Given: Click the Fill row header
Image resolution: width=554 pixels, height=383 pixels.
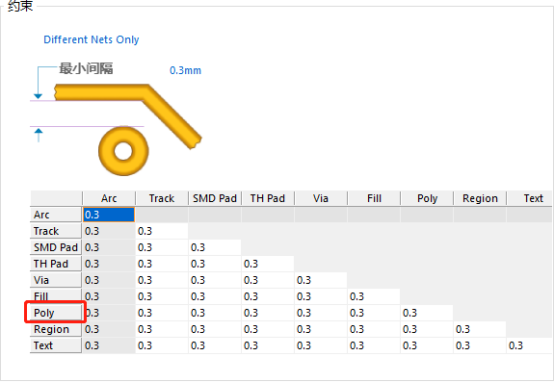Looking at the screenshot, I should (x=56, y=296).
